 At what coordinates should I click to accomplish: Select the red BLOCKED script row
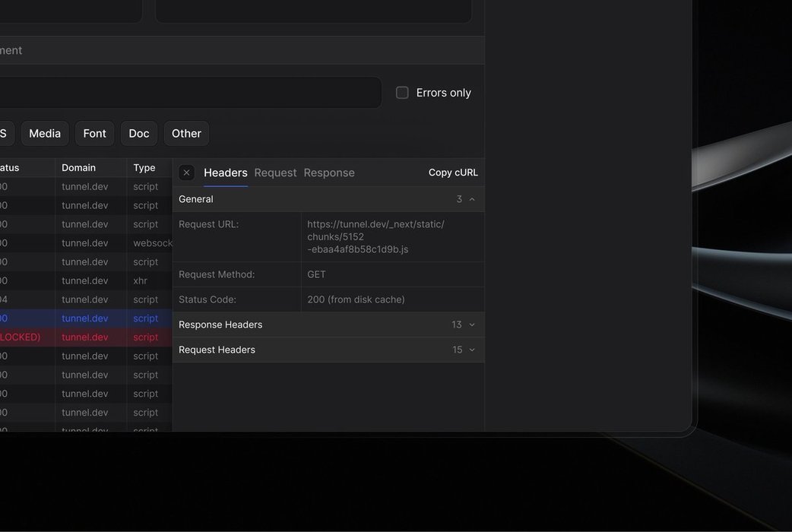[x=86, y=337]
